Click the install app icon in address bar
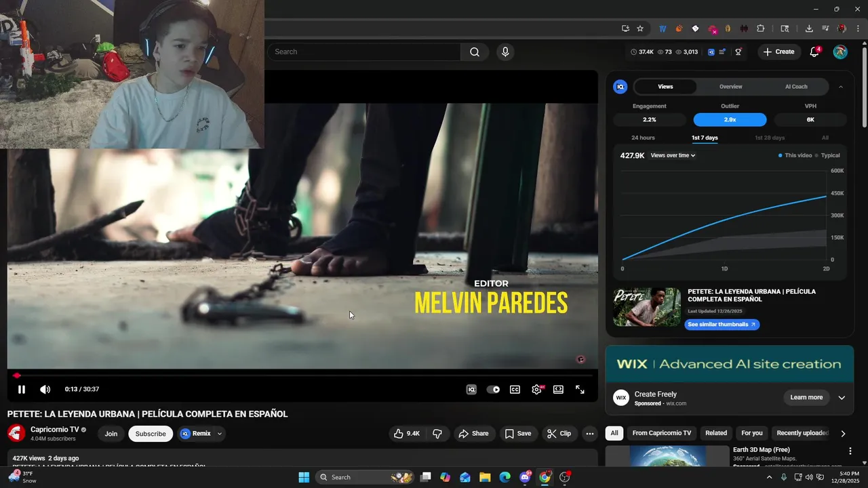The height and width of the screenshot is (488, 868). pyautogui.click(x=625, y=28)
